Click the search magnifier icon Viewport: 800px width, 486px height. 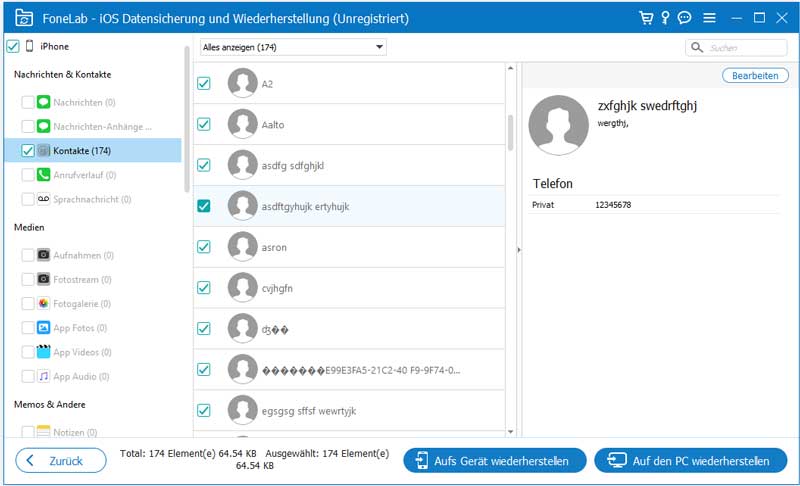696,47
